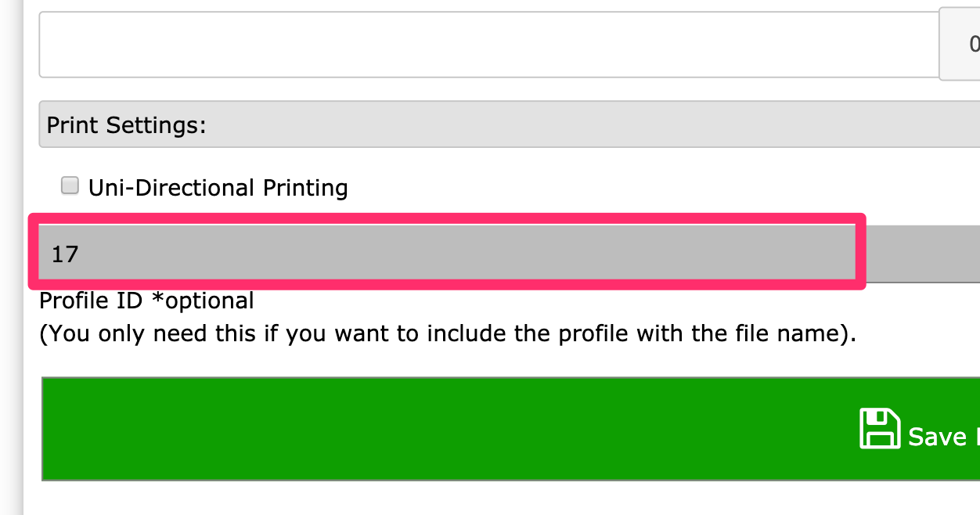This screenshot has height=515, width=980.
Task: Click the "Uni-Directional Printing" label text
Action: pyautogui.click(x=218, y=188)
